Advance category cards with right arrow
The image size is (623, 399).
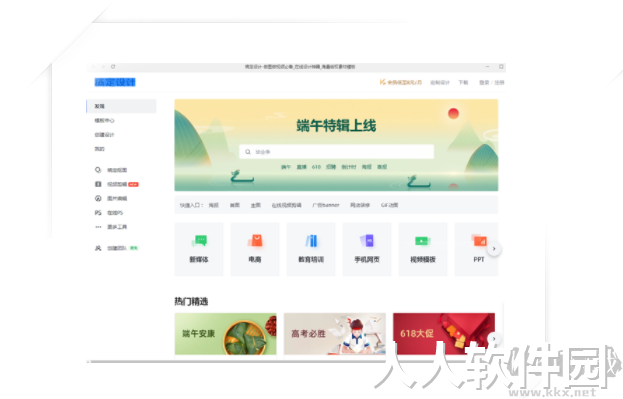coord(494,249)
